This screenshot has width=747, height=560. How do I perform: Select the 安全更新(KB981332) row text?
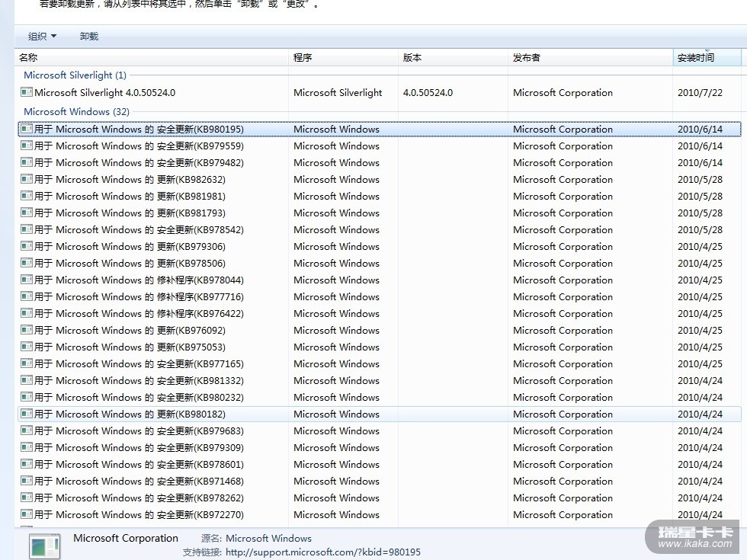pyautogui.click(x=139, y=380)
